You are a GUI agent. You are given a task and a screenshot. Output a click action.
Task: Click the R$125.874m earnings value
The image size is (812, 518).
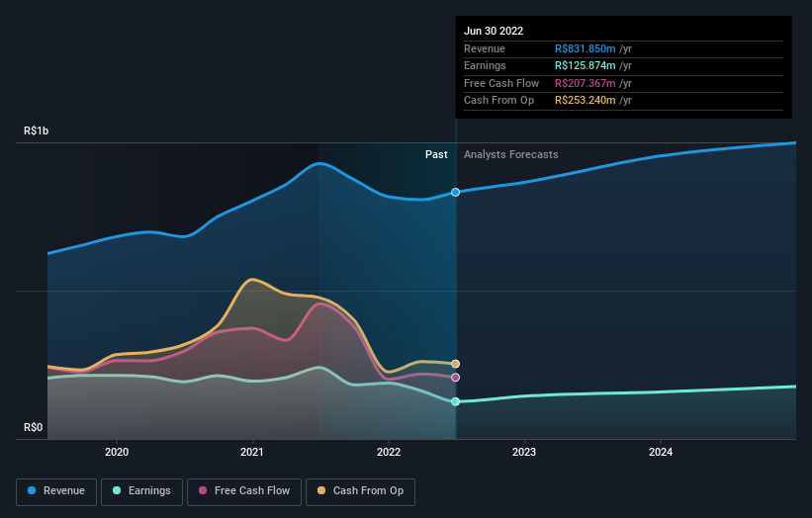click(586, 65)
